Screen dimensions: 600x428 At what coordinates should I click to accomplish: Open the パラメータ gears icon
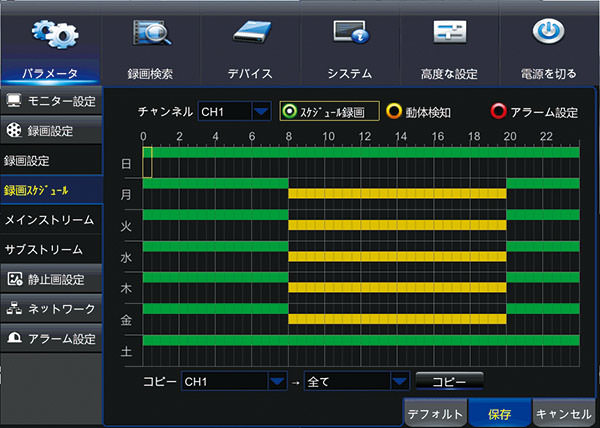click(x=48, y=32)
